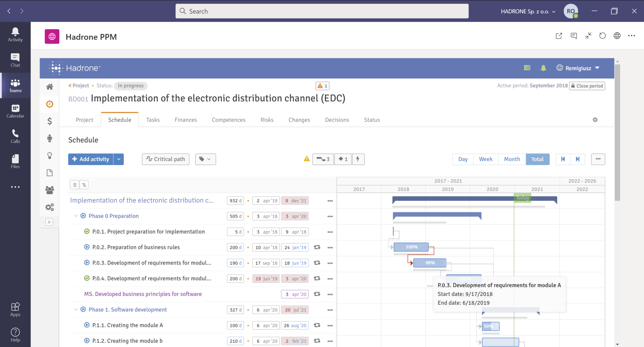
Task: Click the 98% progress bar for P.0.3
Action: coord(430,263)
